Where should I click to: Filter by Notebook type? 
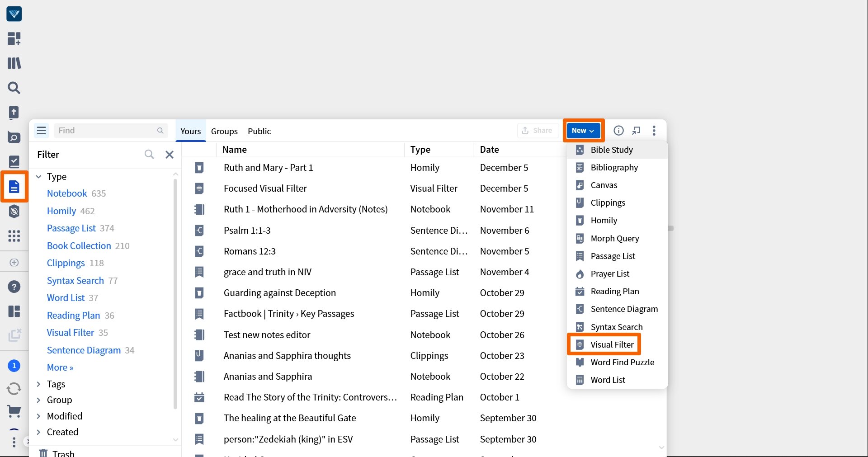(x=67, y=193)
